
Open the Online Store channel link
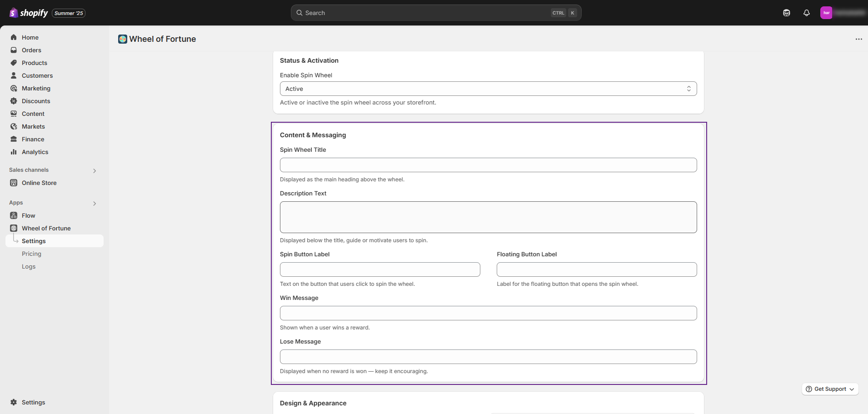click(39, 183)
